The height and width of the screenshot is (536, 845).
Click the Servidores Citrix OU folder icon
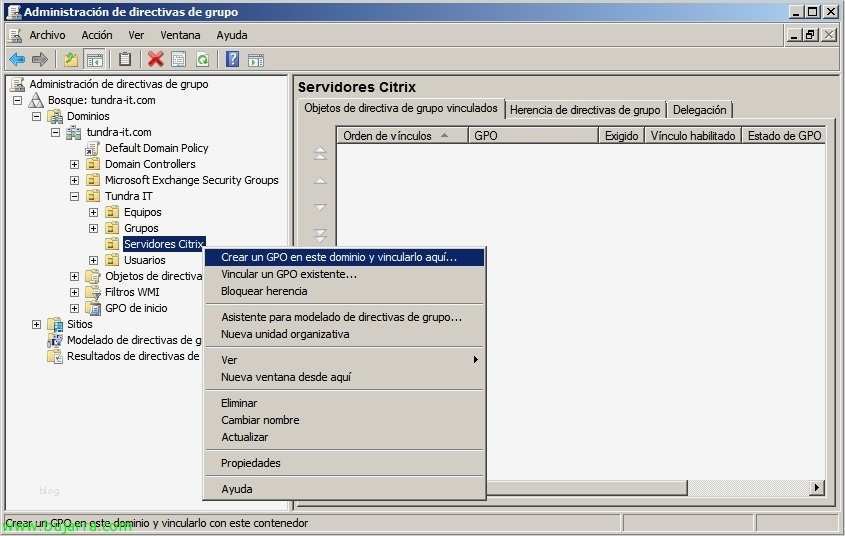coord(112,244)
